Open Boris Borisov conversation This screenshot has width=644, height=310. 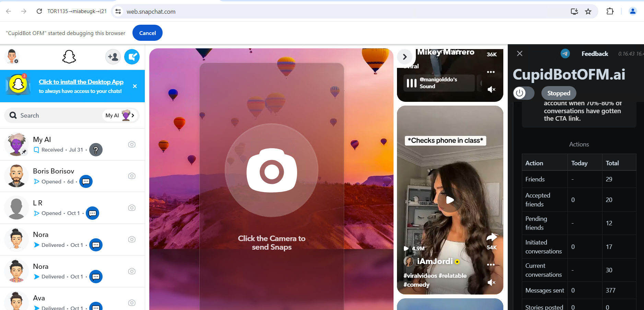tap(72, 176)
